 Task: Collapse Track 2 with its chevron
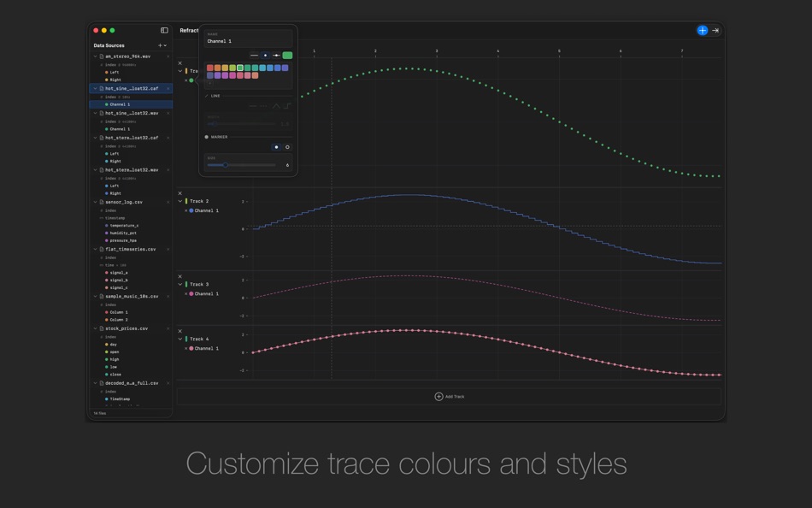(x=180, y=201)
